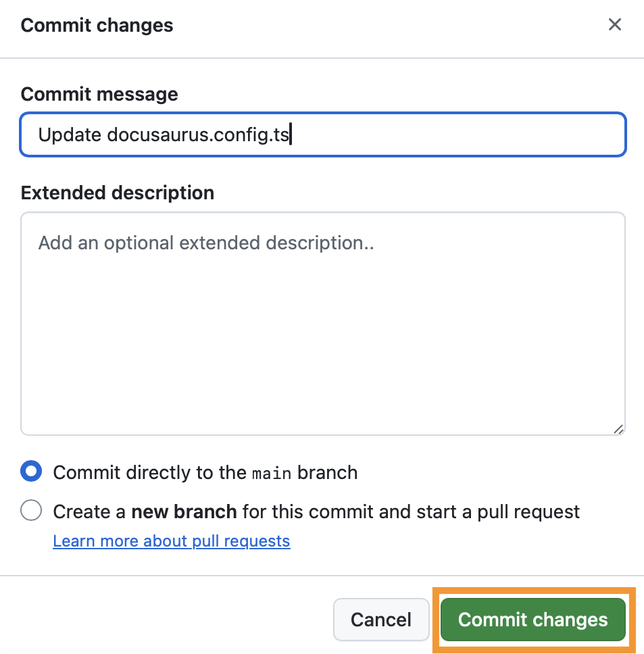Click the "Extended description" field label
Screen dimensions: 644x654
[x=118, y=193]
